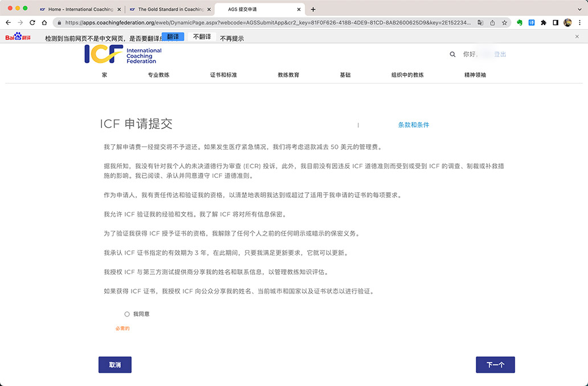Reload the page with the refresh icon
The image size is (588, 386).
tap(32, 23)
